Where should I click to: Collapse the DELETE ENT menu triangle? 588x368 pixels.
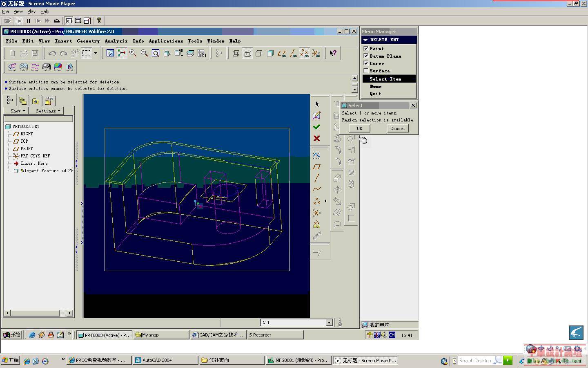click(x=365, y=40)
